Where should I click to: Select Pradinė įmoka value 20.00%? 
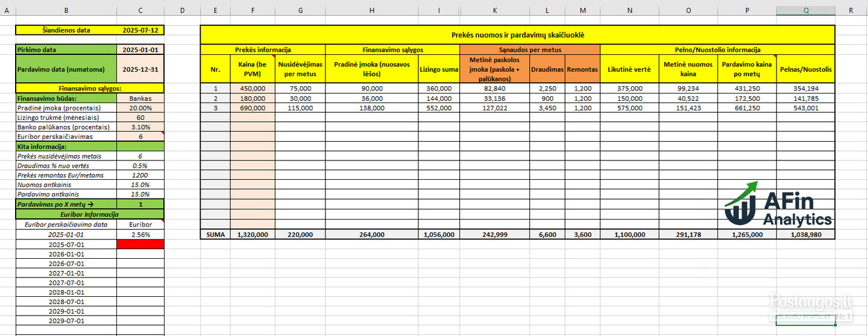point(140,107)
